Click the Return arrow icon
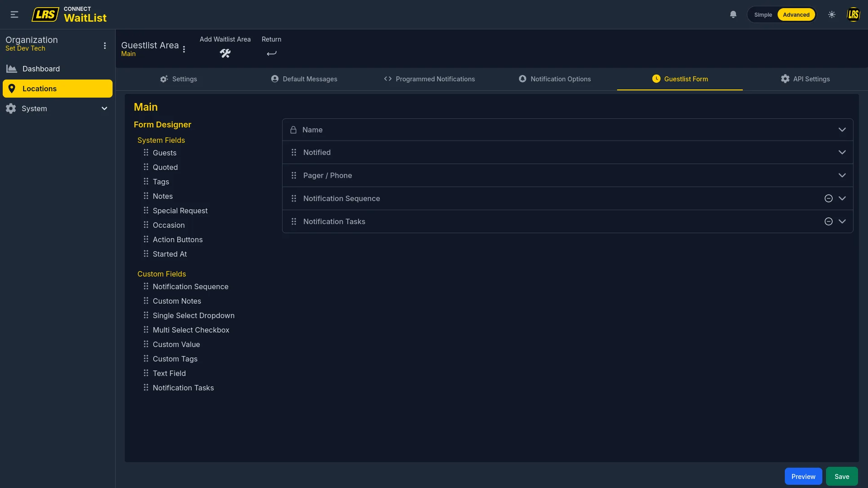Image resolution: width=868 pixels, height=488 pixels. coord(271,53)
